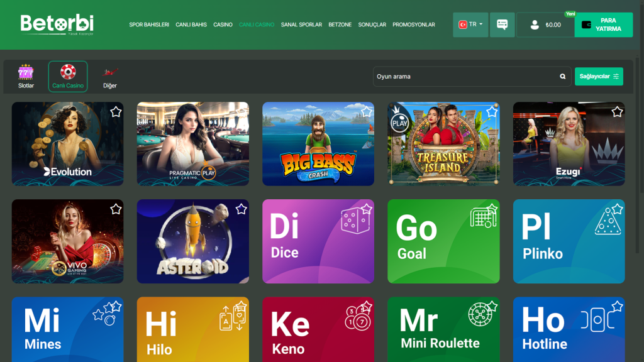The width and height of the screenshot is (644, 362).
Task: Open the Spor Bahisleri menu item
Action: point(149,25)
